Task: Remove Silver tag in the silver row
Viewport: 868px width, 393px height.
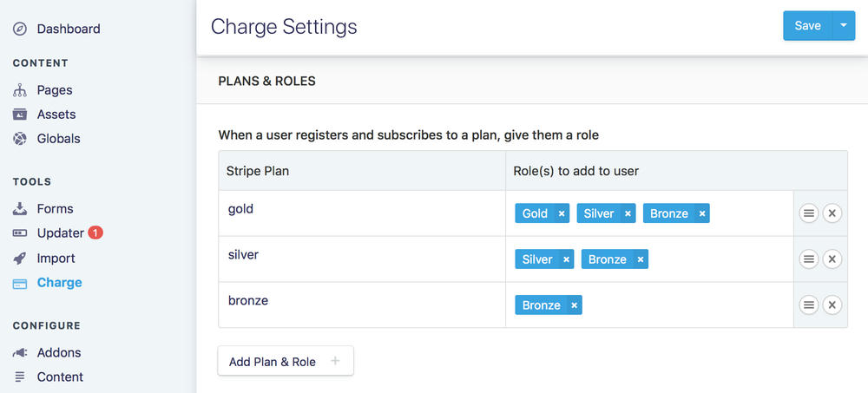Action: [x=566, y=259]
